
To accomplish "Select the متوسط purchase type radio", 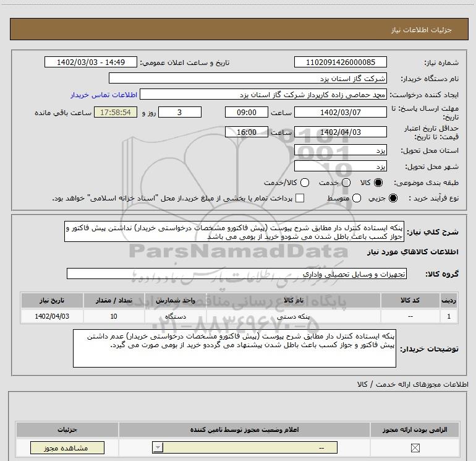I will (x=357, y=198).
